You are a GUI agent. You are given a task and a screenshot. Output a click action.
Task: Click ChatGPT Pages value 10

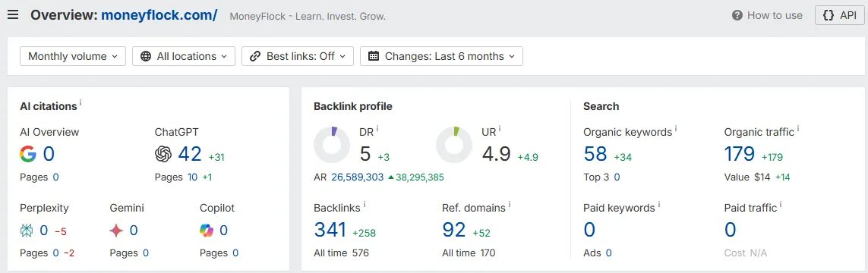pos(192,177)
